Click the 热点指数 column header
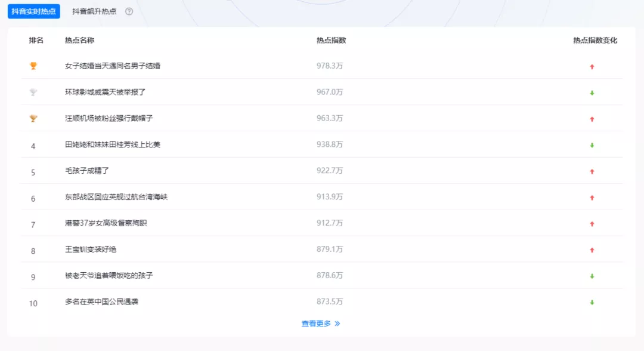The height and width of the screenshot is (351, 644). click(x=331, y=40)
